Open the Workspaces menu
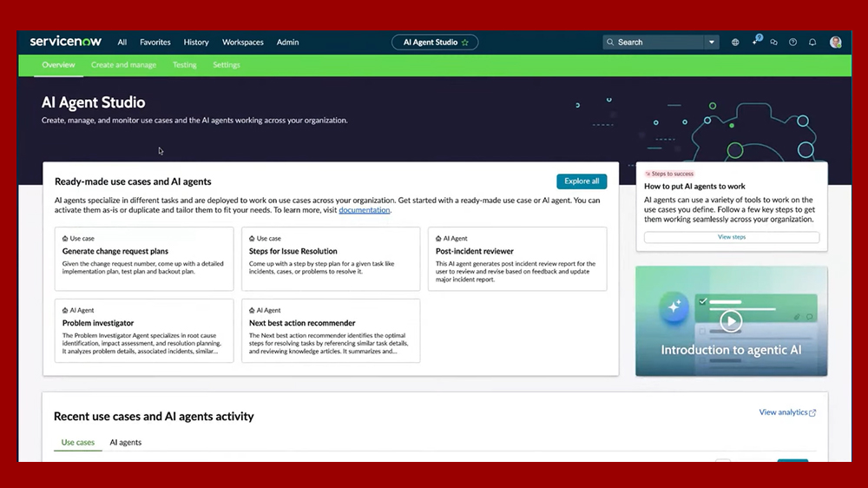Viewport: 868px width, 488px height. (242, 42)
